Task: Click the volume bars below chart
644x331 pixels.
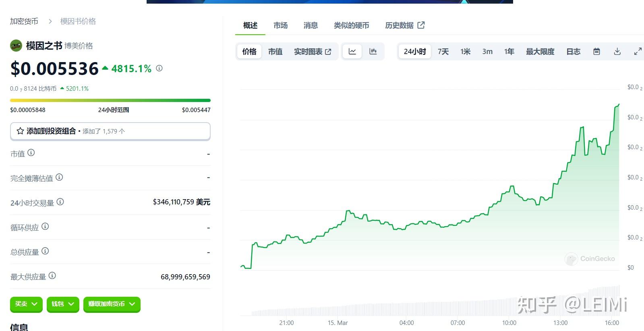Action: click(x=435, y=301)
